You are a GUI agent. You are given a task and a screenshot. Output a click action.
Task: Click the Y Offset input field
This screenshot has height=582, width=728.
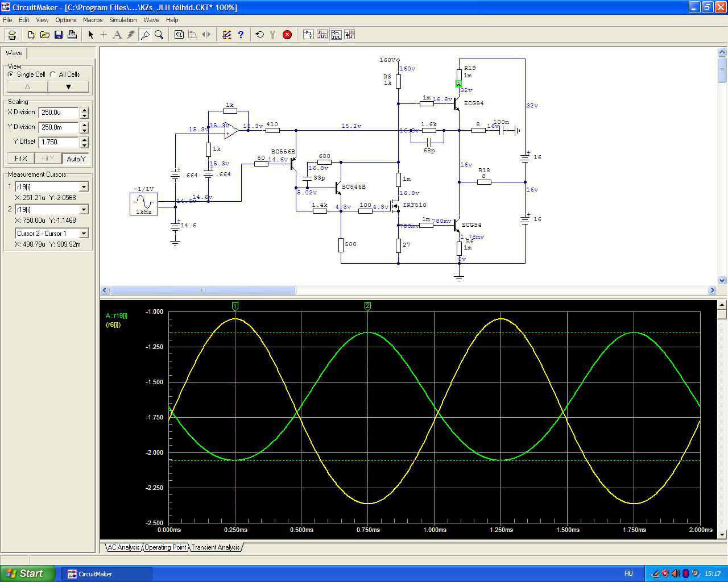[59, 142]
